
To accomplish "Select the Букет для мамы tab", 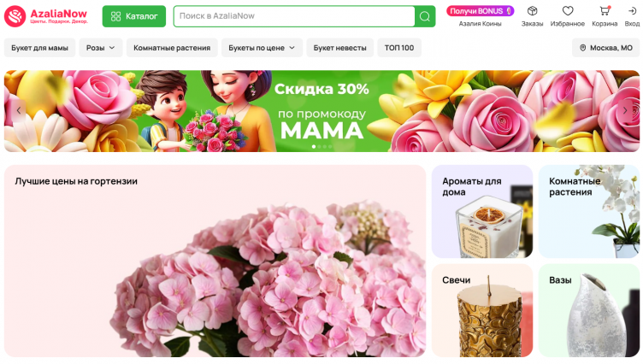I will pyautogui.click(x=40, y=48).
